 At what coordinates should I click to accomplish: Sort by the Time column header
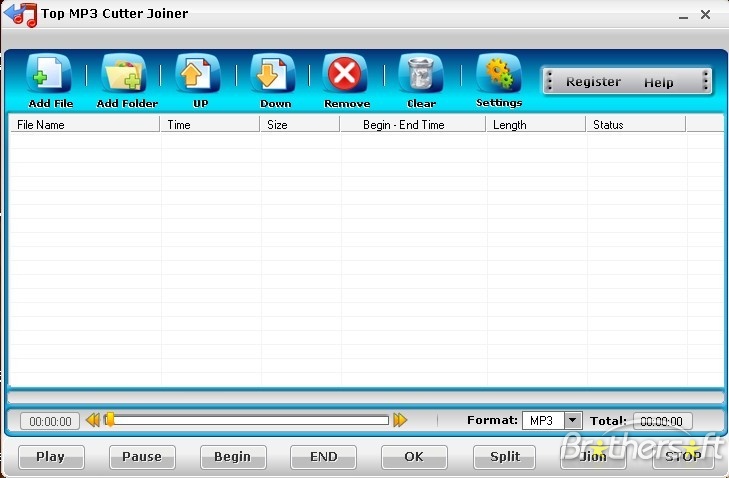click(210, 125)
